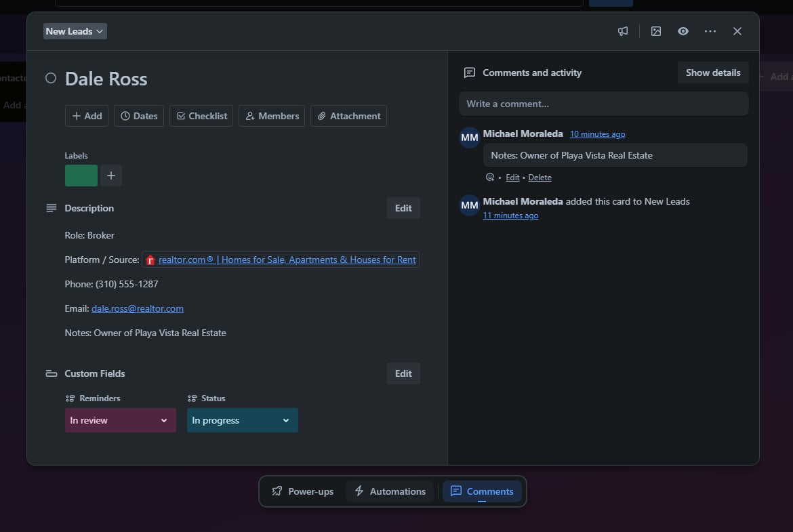Expand the New Leads list dropdown
Image resolution: width=793 pixels, height=532 pixels.
coord(75,31)
